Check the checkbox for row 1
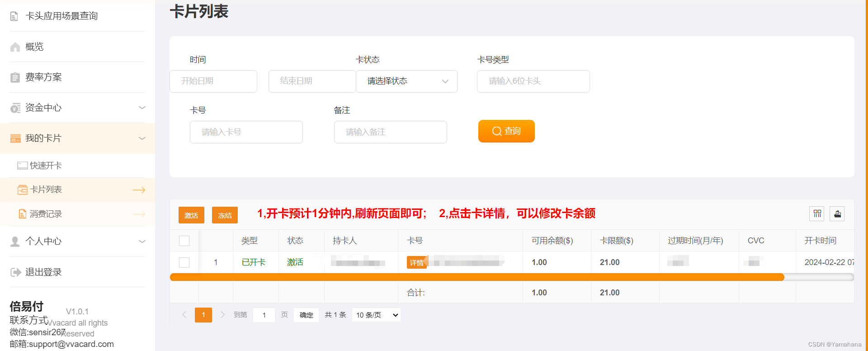This screenshot has height=351, width=868. click(x=184, y=262)
